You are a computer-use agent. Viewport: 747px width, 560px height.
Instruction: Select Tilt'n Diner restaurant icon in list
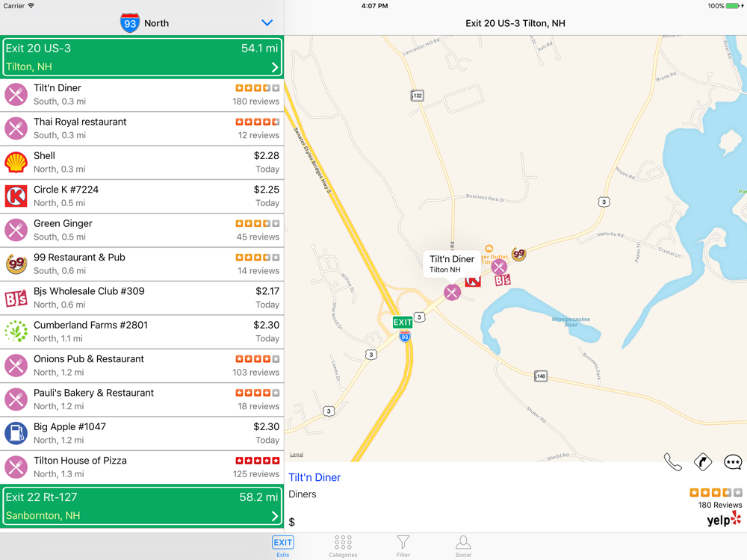16,95
